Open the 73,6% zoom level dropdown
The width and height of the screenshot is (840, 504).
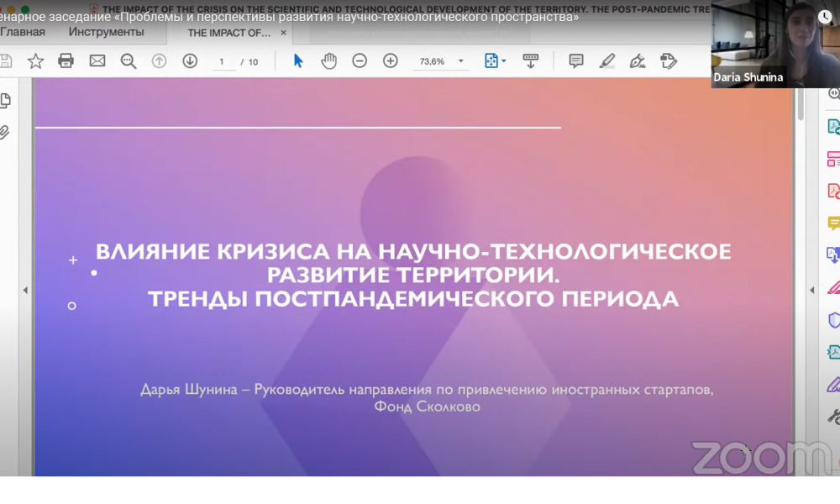[x=460, y=61]
